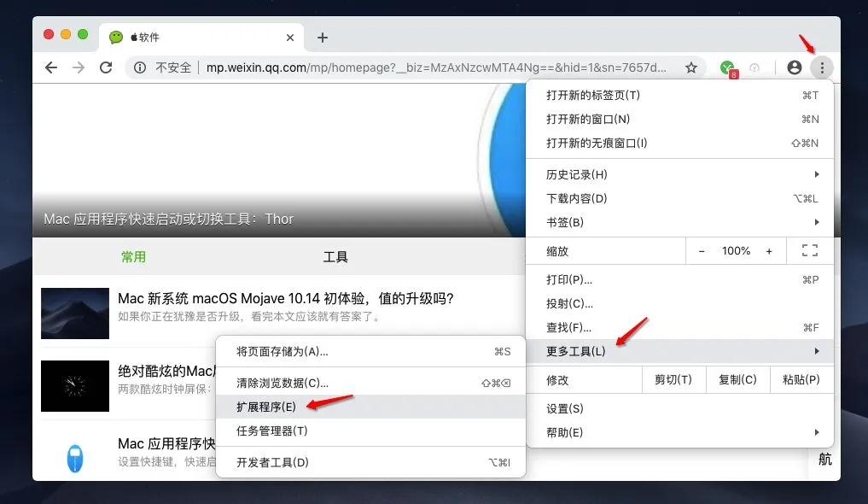Close the 软件 tab
868x504 pixels.
[290, 38]
